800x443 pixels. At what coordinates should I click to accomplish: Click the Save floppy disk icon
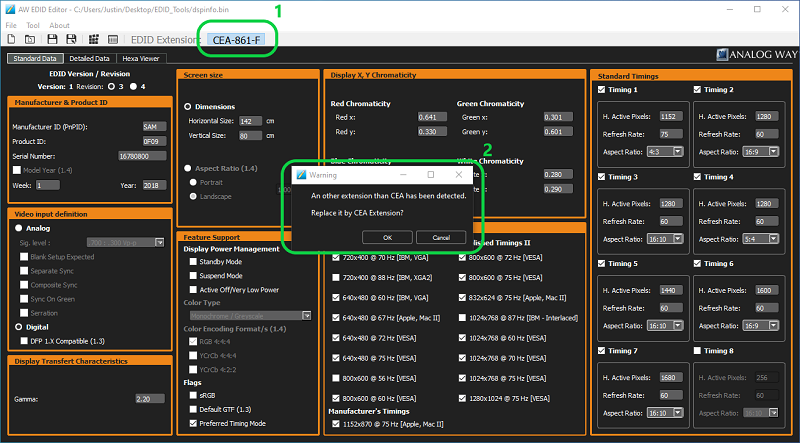[x=51, y=39]
